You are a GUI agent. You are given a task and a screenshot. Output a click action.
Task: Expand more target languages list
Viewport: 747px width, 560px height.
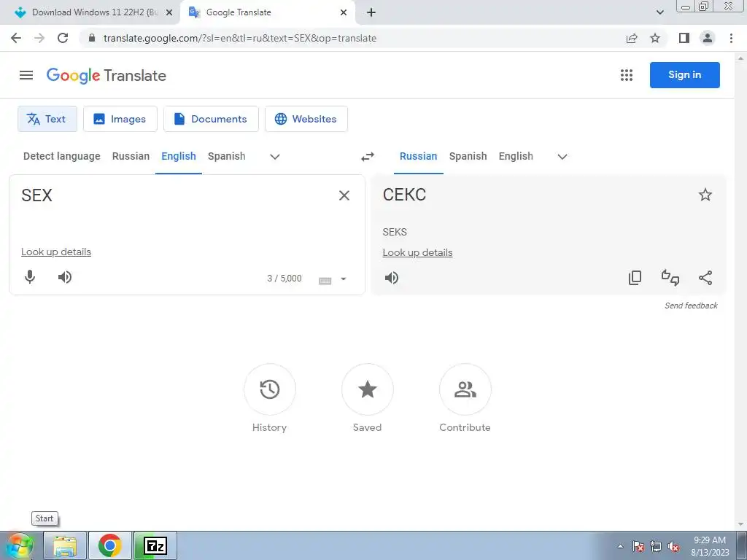pos(562,157)
